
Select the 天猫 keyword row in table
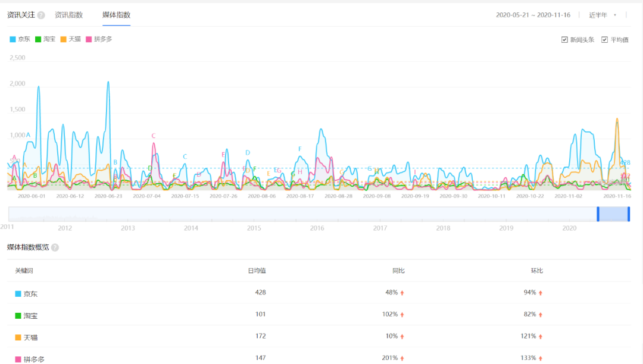319,337
